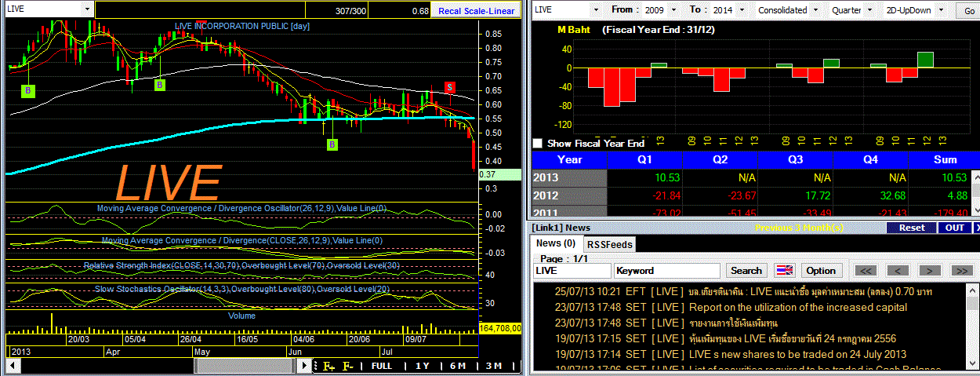Click the F- zoom-out icon

(x=348, y=366)
